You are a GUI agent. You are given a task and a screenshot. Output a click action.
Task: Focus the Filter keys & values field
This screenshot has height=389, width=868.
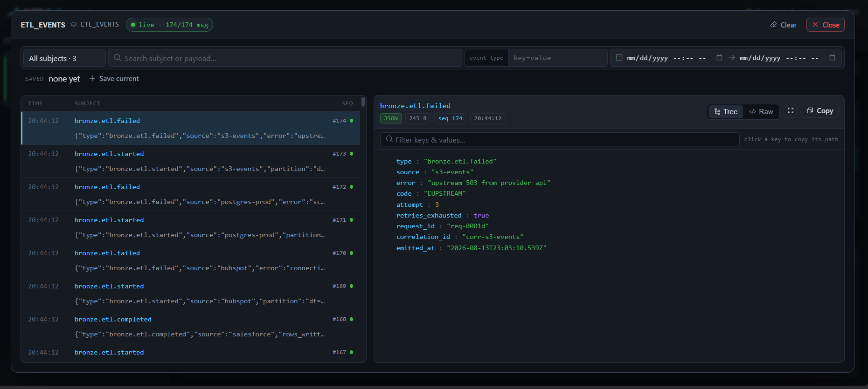pos(560,140)
